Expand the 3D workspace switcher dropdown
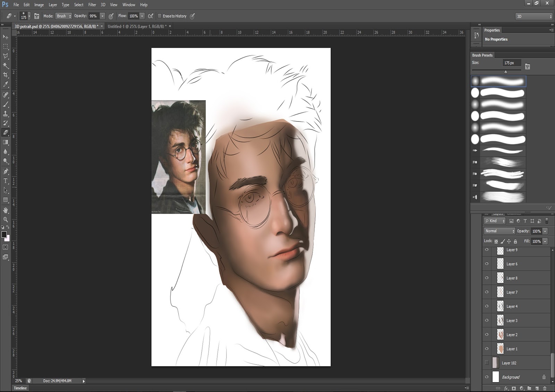Screen dimensions: 555x392 pos(533,16)
